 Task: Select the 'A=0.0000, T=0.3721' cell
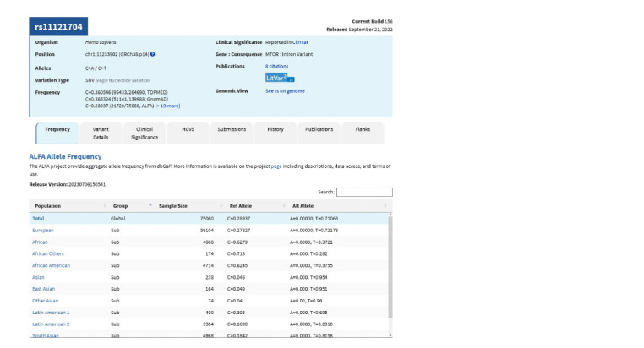[x=311, y=242]
